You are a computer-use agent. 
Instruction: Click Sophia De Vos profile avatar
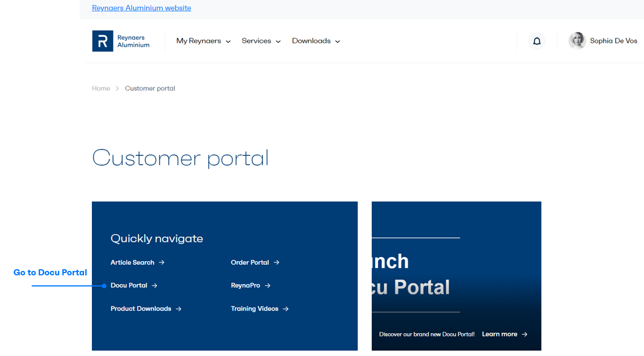[577, 41]
